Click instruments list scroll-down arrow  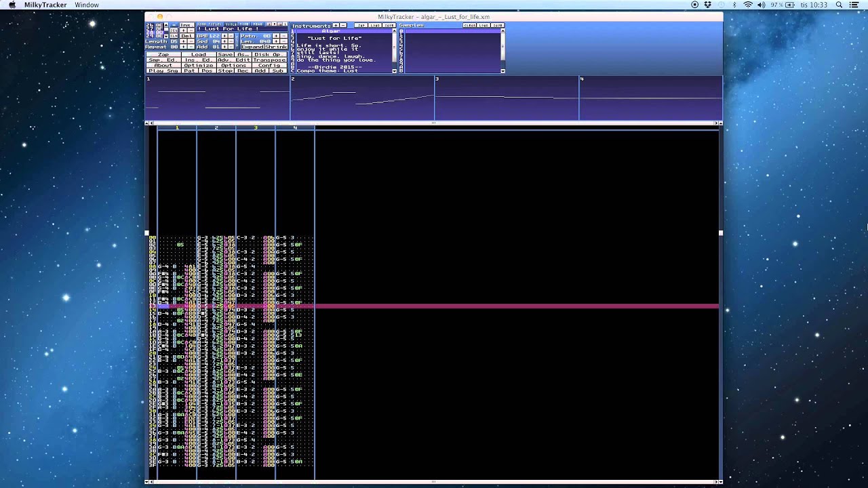(x=394, y=71)
